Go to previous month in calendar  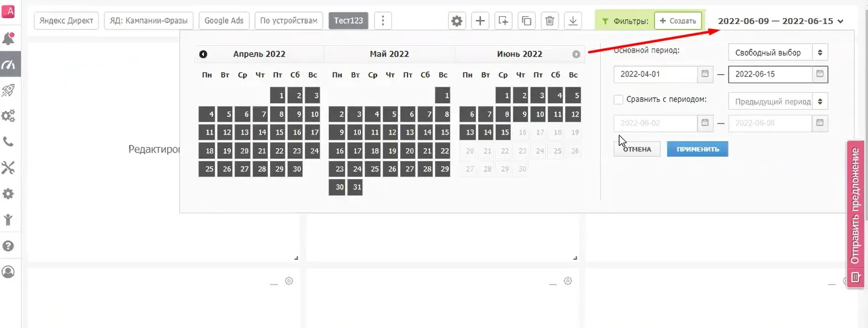pyautogui.click(x=203, y=54)
